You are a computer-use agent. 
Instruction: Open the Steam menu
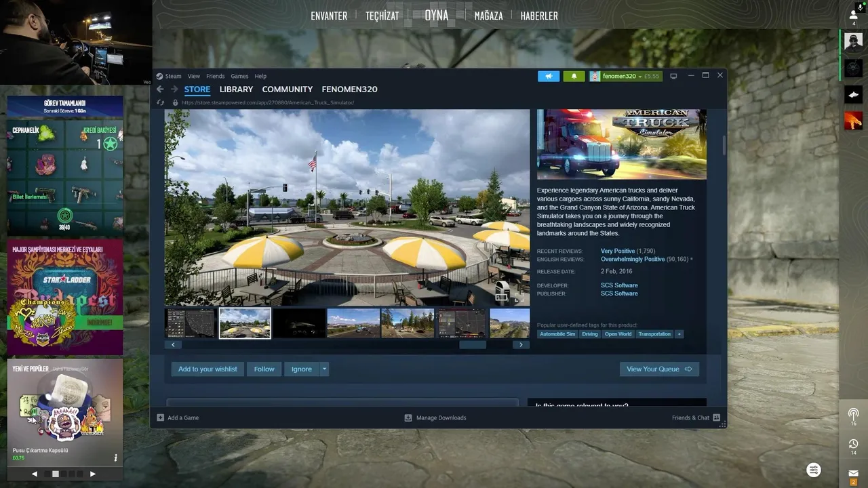[173, 76]
